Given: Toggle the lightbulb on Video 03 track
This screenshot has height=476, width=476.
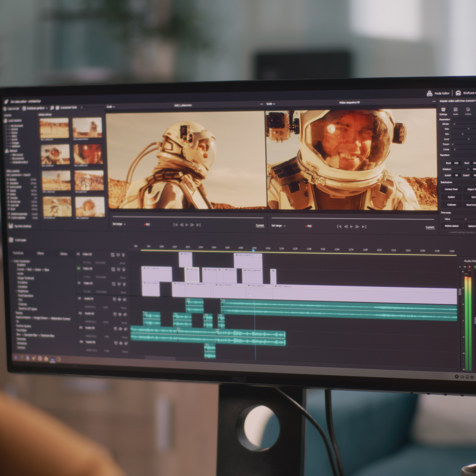Looking at the screenshot, I should click(123, 255).
